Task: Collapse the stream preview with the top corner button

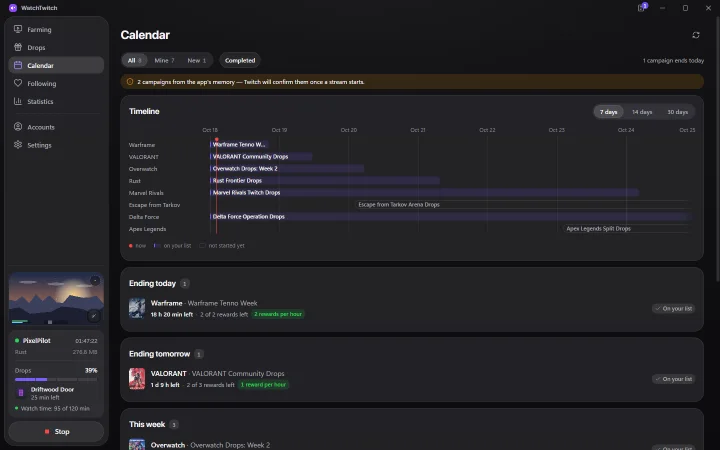Action: tap(95, 281)
